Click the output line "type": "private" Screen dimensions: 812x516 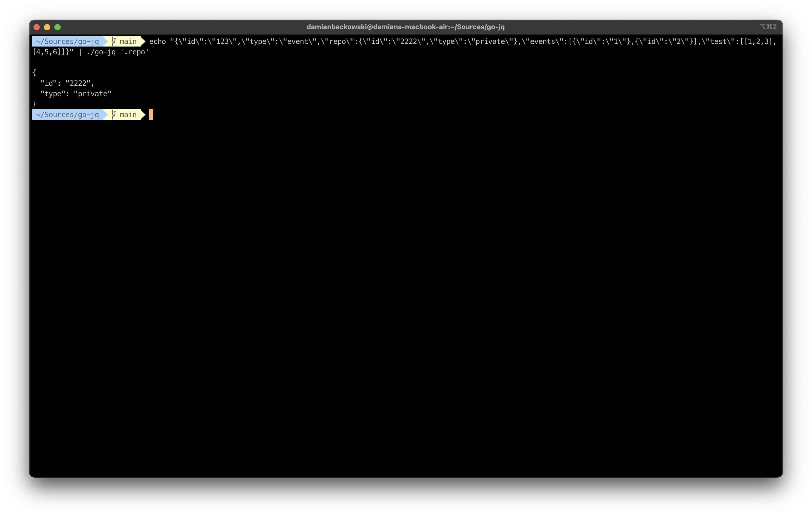[x=76, y=94]
